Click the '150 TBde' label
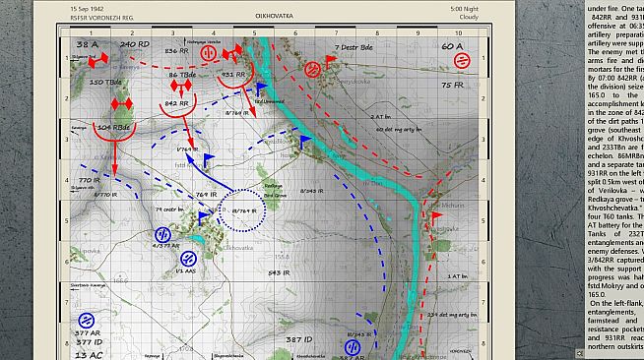Viewport: 644px width, 360px height. (x=105, y=82)
